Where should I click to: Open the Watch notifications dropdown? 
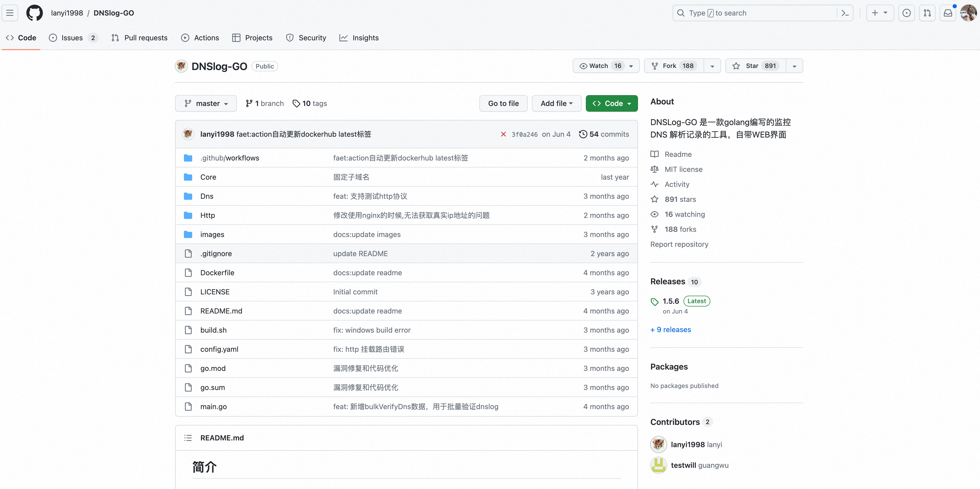point(606,66)
